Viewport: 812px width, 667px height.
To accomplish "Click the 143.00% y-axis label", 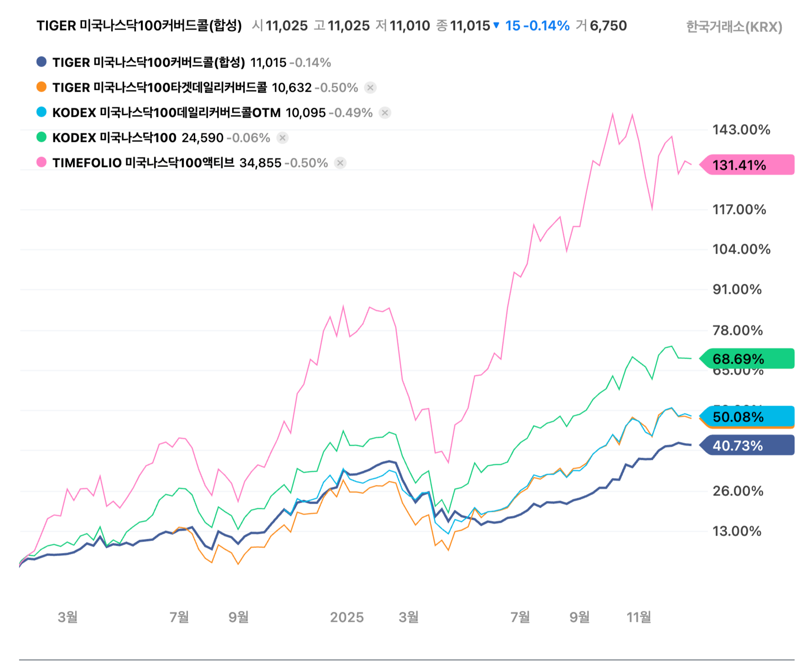I will click(x=742, y=130).
